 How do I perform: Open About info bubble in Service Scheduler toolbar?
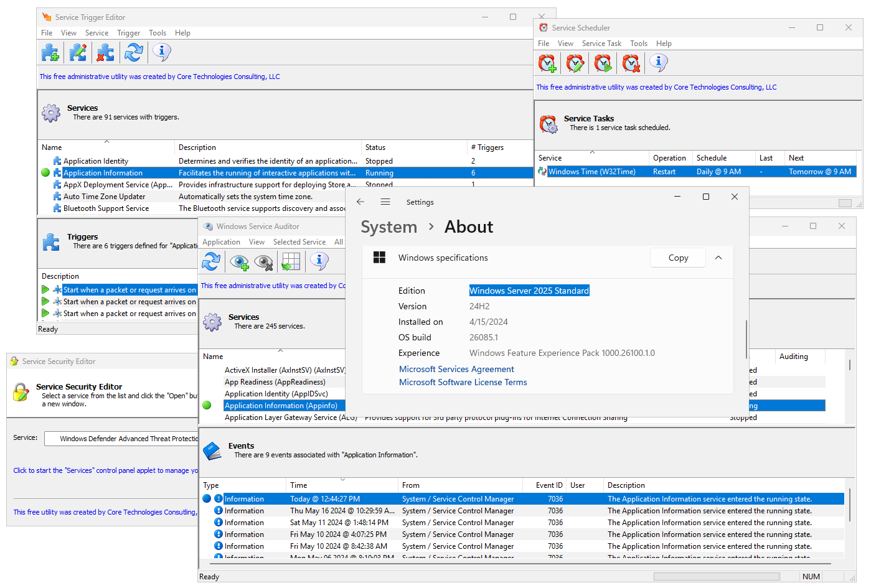(658, 62)
